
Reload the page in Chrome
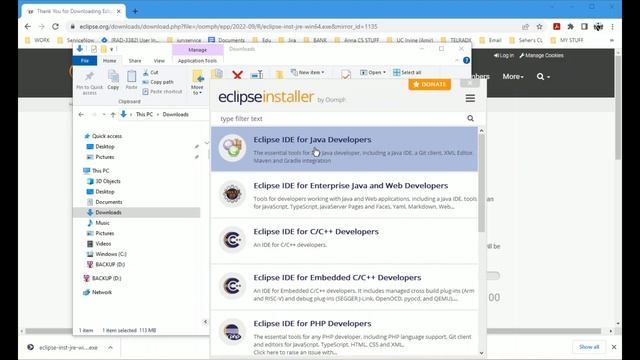tap(55, 27)
